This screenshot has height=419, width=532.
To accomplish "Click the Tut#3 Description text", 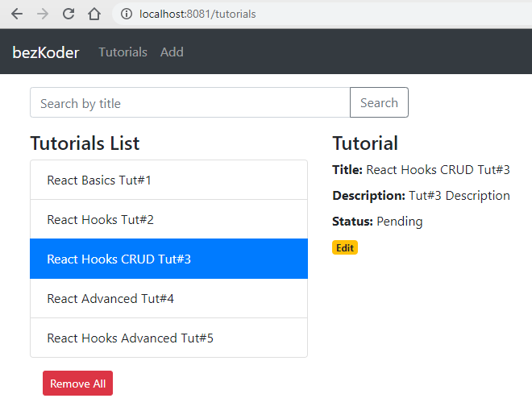I will click(459, 196).
